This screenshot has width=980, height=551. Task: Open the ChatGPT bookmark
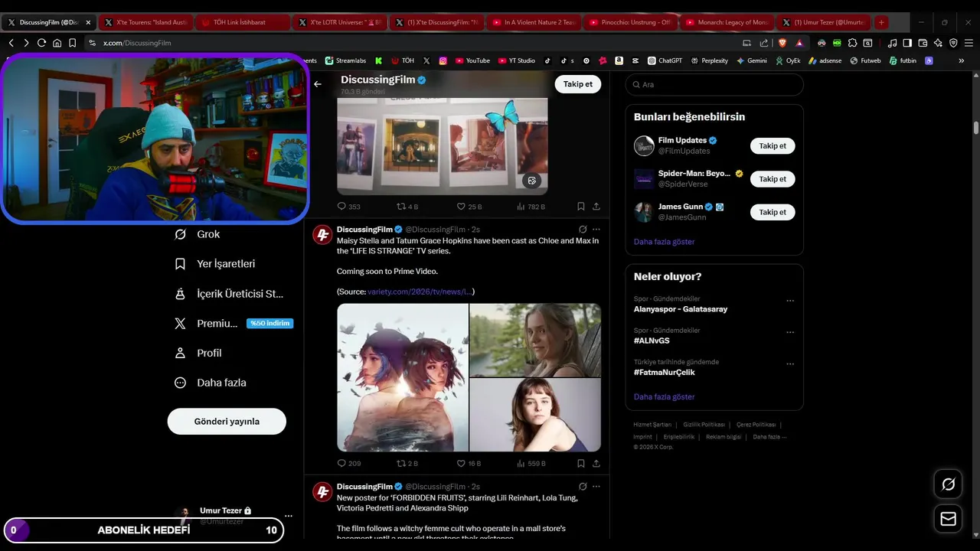pos(665,60)
